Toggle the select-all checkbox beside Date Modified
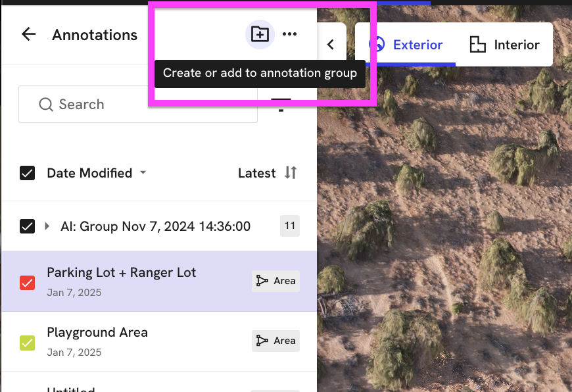 pos(28,173)
